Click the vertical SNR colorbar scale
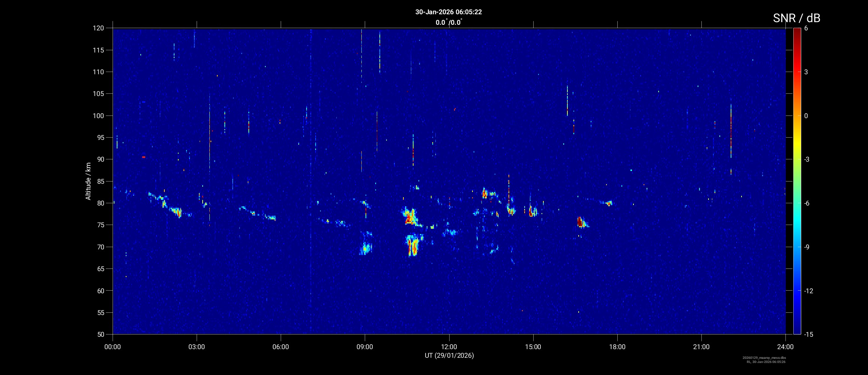The height and width of the screenshot is (375, 868). [x=797, y=181]
